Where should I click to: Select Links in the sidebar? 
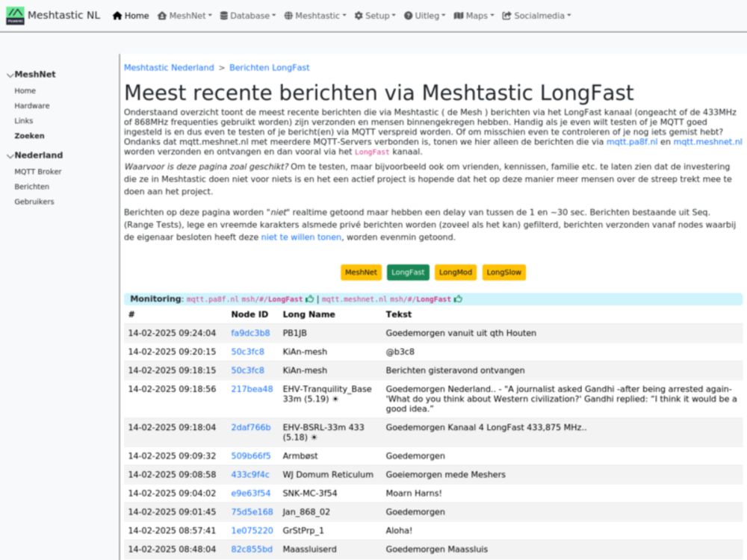coord(23,120)
